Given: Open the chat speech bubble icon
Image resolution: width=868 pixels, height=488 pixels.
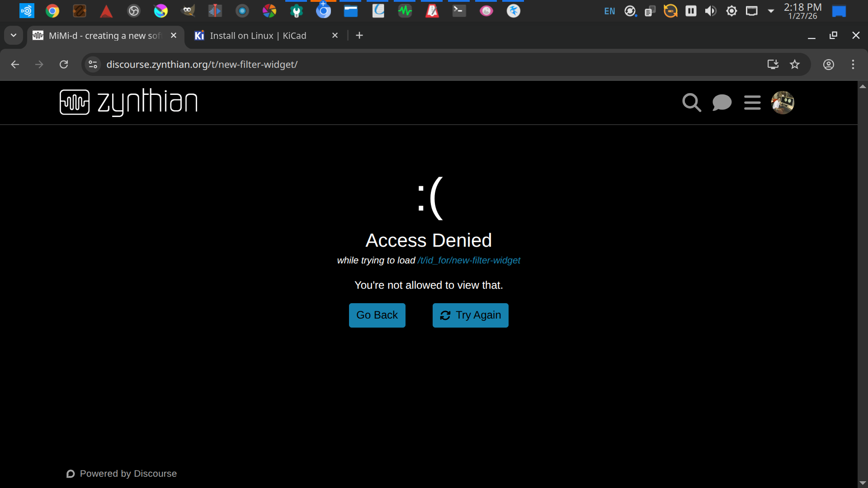Looking at the screenshot, I should coord(722,103).
